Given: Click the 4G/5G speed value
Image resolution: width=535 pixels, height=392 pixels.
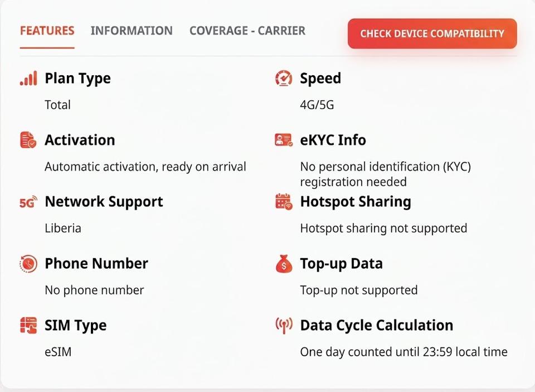Looking at the screenshot, I should click(x=317, y=105).
